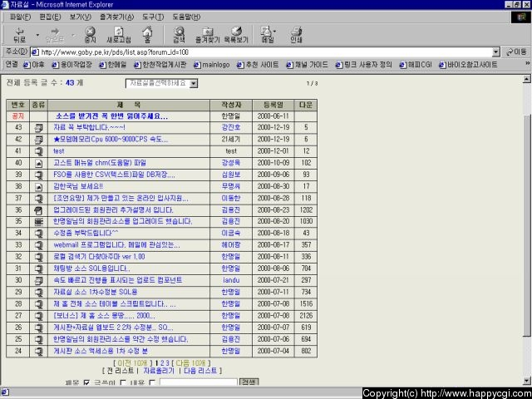Viewport: 532px width, 399px height.
Task: Click the 이동 go button
Action: [x=516, y=52]
